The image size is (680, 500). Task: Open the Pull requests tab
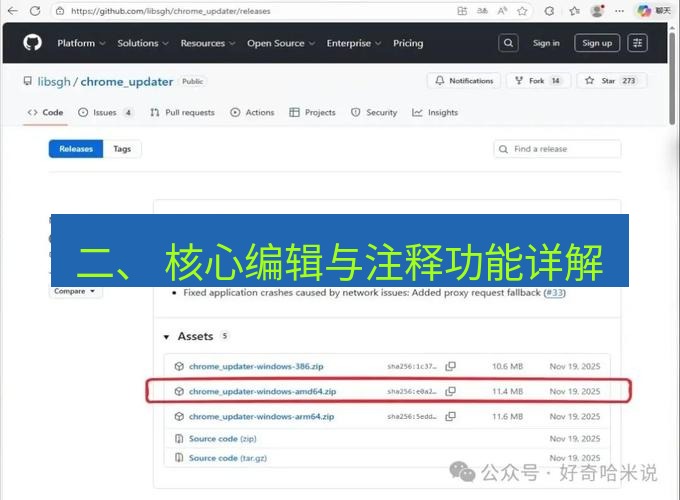point(182,112)
